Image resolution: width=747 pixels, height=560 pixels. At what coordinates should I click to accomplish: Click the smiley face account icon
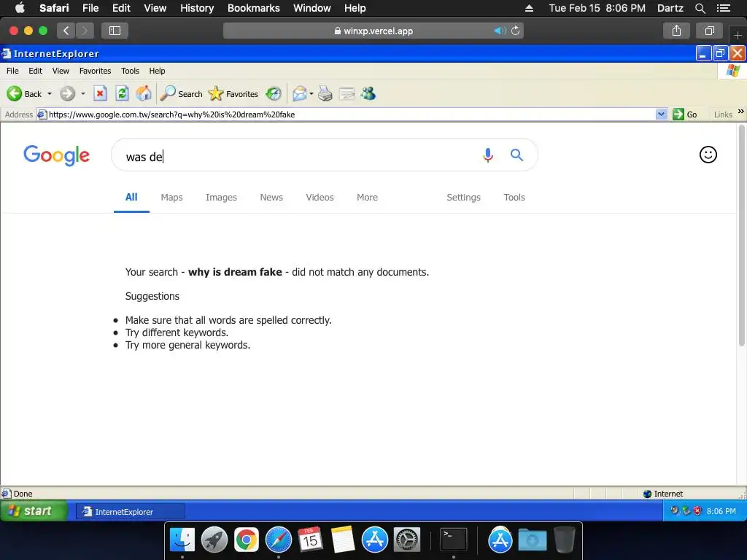pyautogui.click(x=708, y=155)
